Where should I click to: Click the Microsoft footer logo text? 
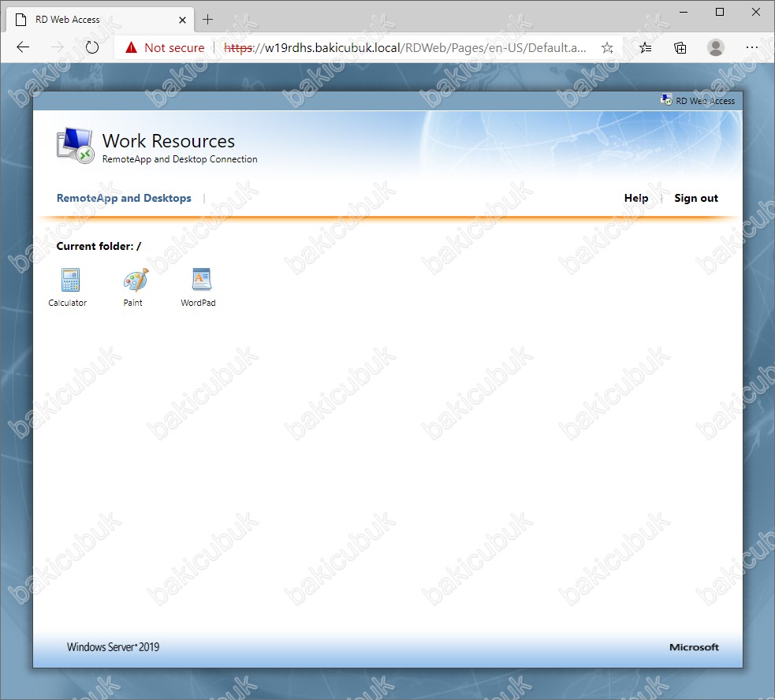tap(694, 647)
